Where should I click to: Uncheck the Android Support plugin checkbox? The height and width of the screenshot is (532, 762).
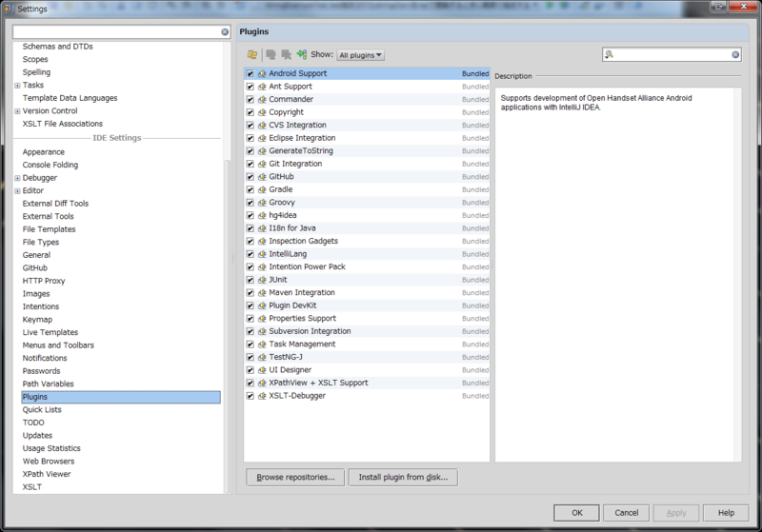click(250, 74)
